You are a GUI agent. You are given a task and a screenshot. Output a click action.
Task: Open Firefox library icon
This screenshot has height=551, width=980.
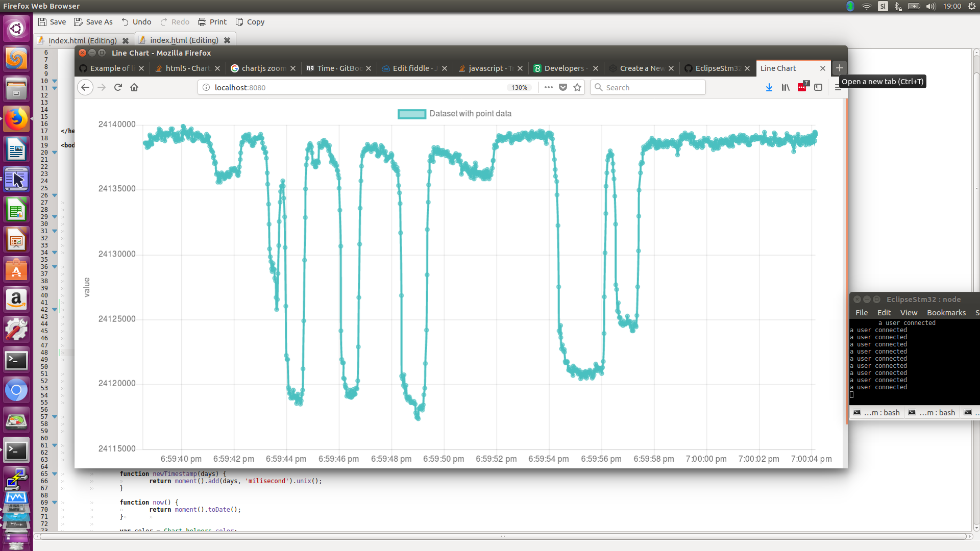tap(786, 87)
